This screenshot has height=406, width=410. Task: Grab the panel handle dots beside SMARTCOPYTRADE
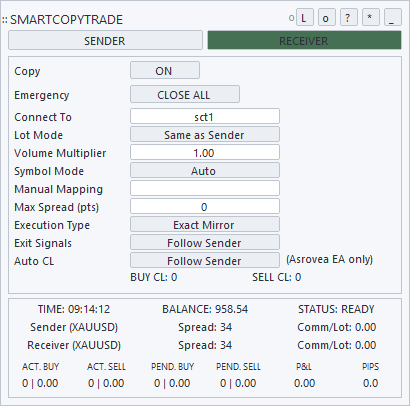5,20
